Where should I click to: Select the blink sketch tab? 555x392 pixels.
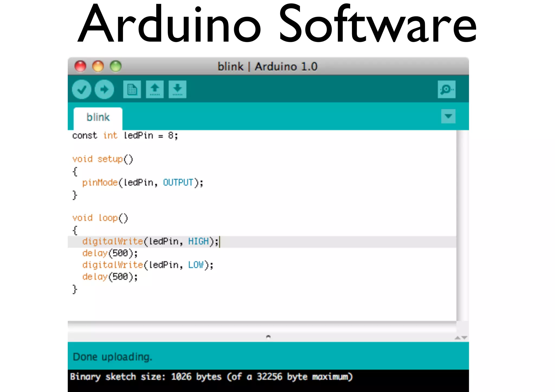98,117
